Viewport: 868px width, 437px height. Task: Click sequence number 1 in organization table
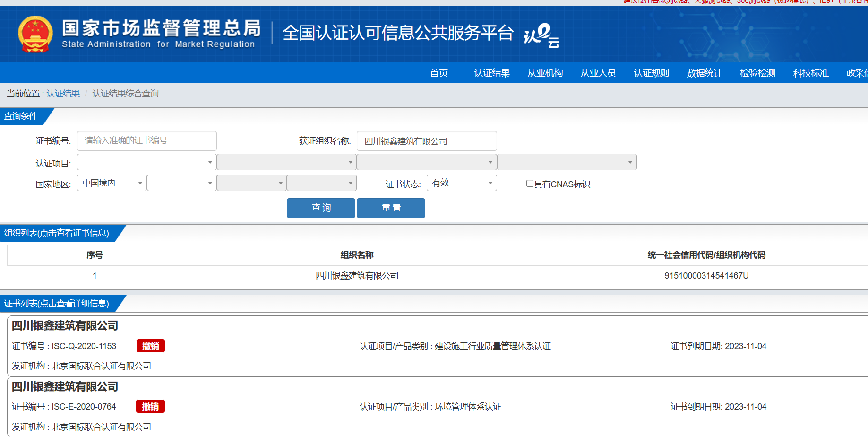[95, 276]
